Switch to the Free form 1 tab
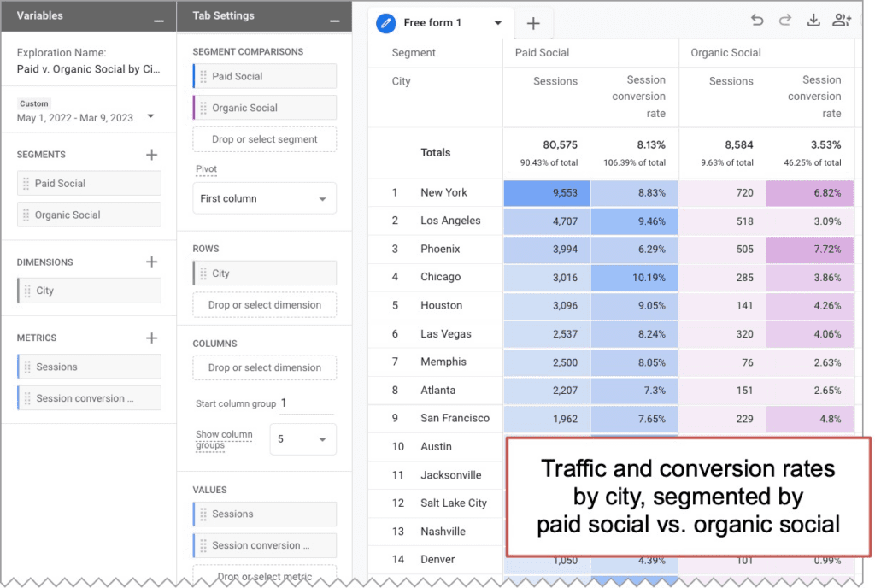Viewport: 875px width, 588px height. point(436,24)
